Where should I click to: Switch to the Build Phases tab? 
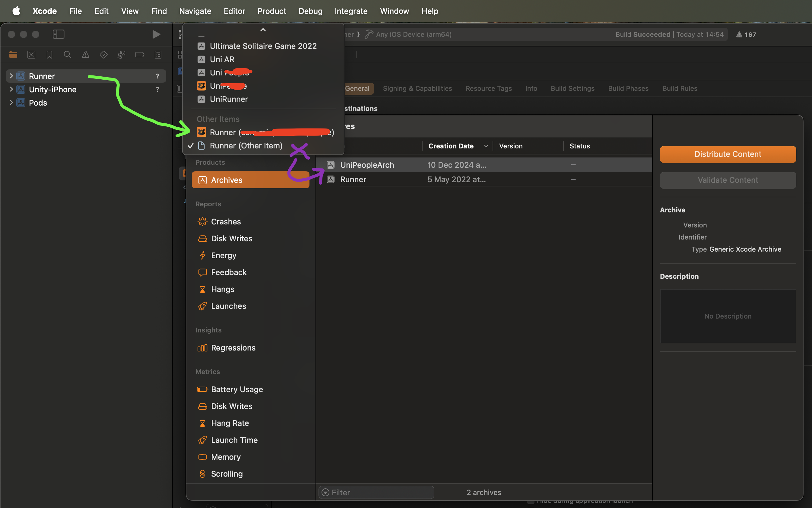click(628, 88)
